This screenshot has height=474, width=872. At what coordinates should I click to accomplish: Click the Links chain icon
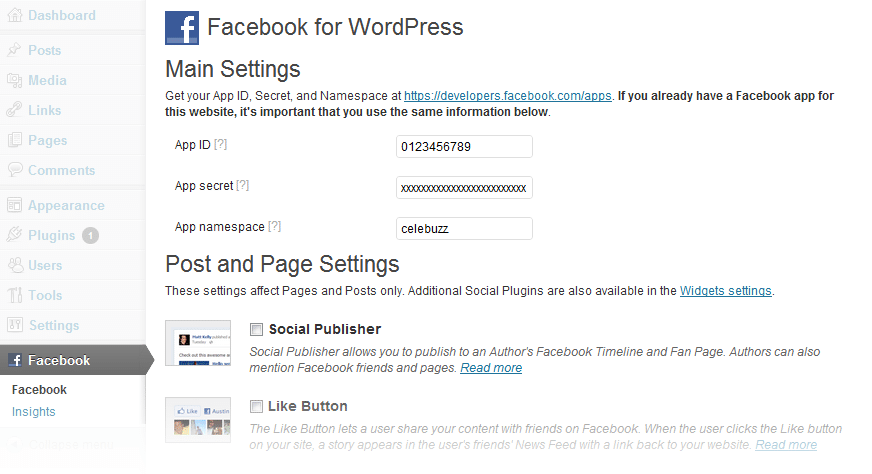[14, 110]
